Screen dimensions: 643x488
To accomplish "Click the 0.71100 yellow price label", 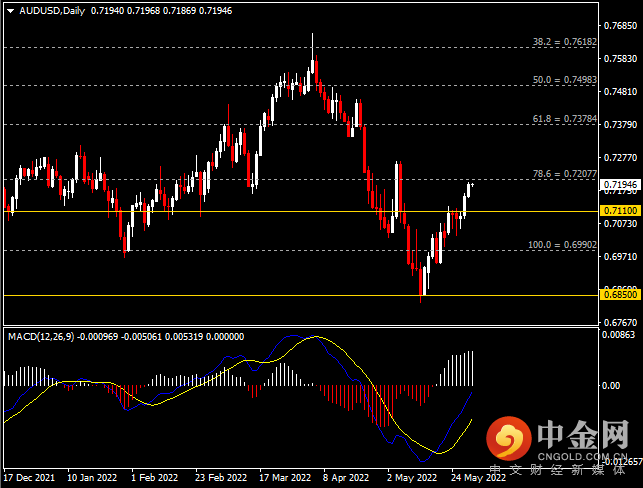I will click(x=620, y=211).
